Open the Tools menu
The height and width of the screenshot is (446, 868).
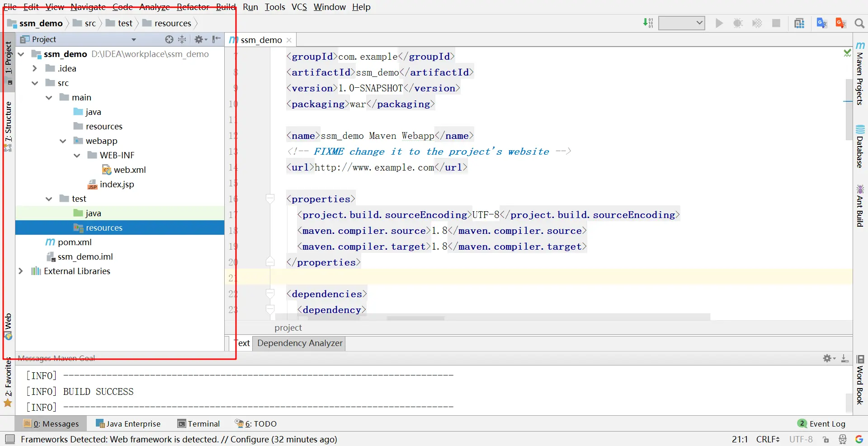[x=275, y=7]
